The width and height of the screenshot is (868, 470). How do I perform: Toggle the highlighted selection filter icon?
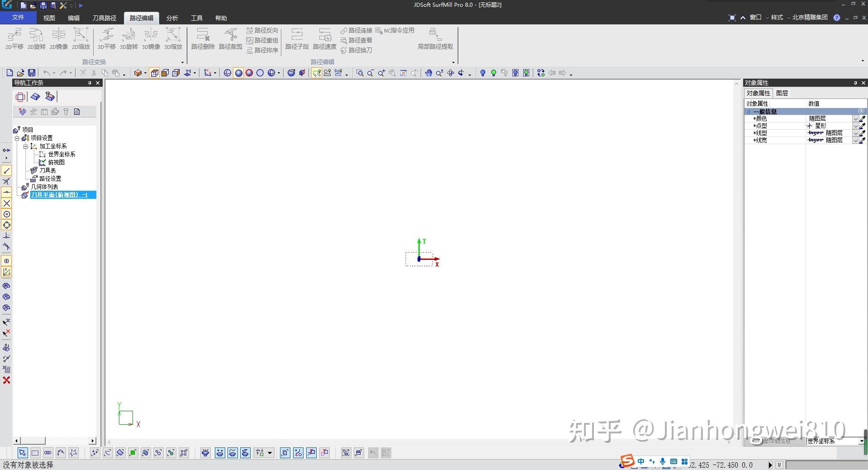coord(316,73)
